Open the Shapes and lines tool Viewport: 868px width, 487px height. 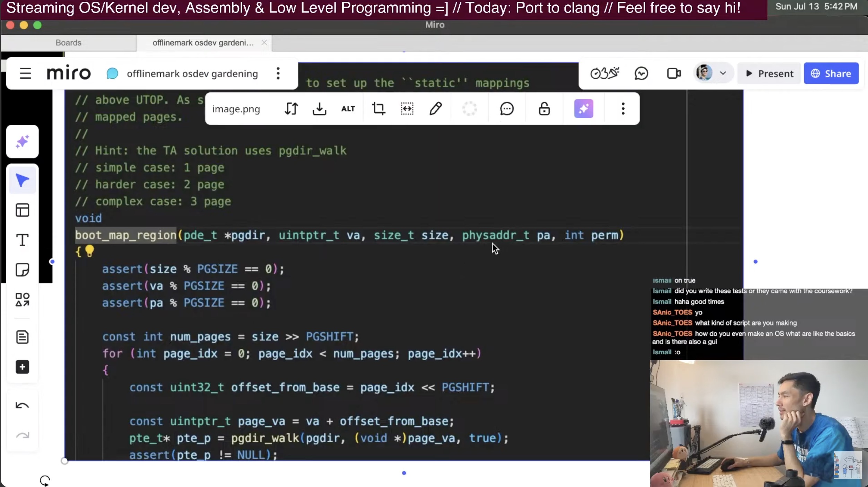(22, 300)
